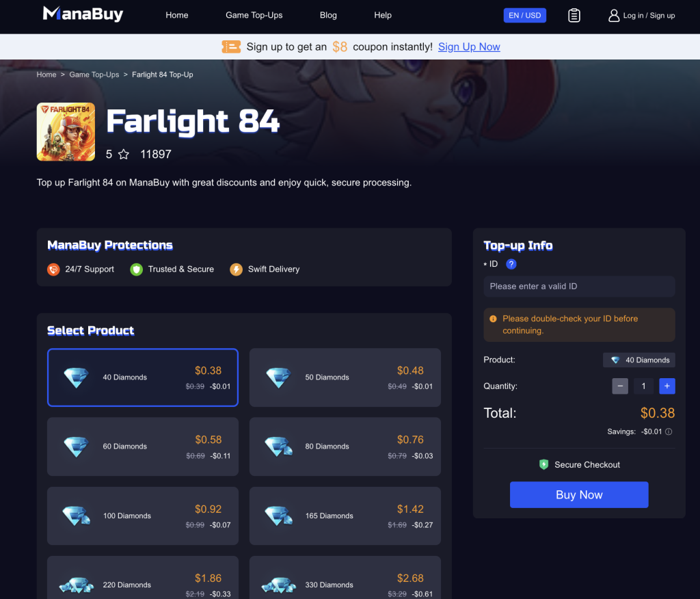Click the coupon ticket icon in banner
Viewport: 700px width, 599px height.
point(231,46)
